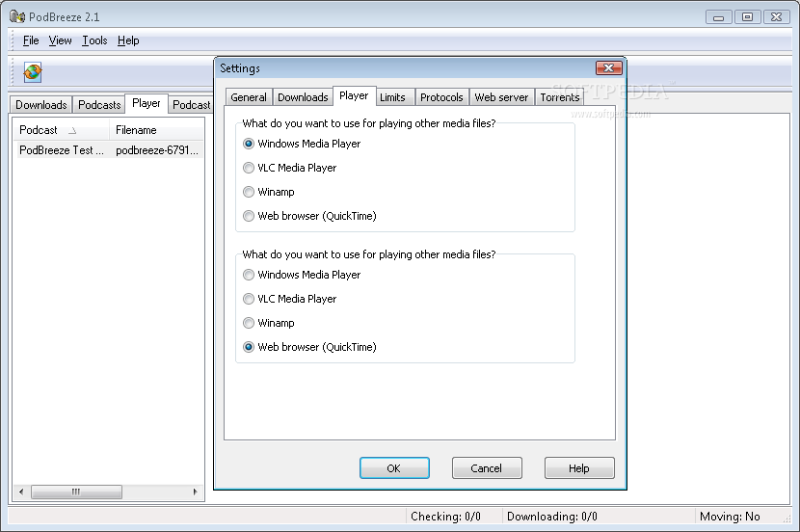
Task: Open Downloads tab in main window
Action: [40, 104]
